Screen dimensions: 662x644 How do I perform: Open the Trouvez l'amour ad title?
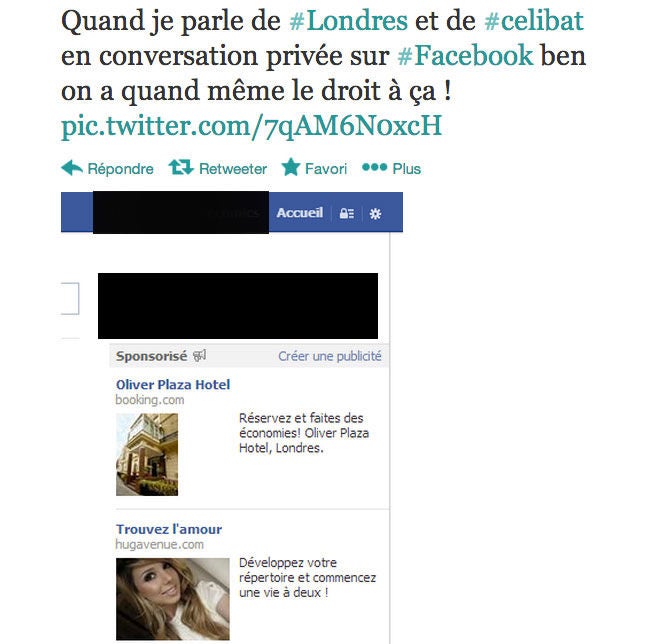click(x=169, y=529)
